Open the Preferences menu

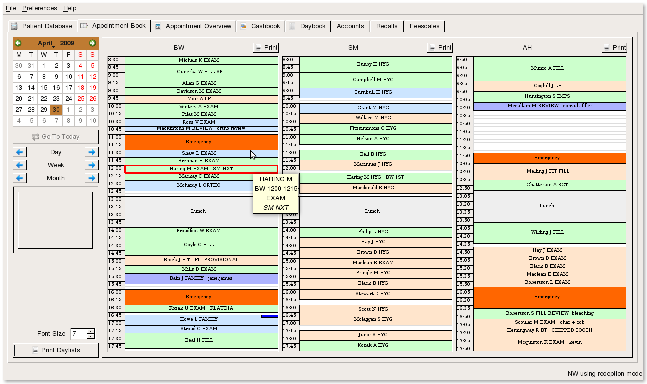coord(40,8)
